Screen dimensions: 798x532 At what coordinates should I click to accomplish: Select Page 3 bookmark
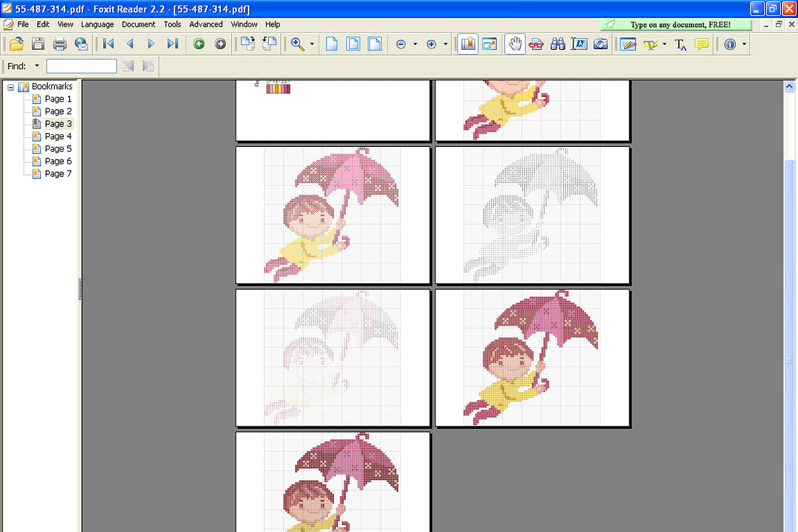click(59, 124)
